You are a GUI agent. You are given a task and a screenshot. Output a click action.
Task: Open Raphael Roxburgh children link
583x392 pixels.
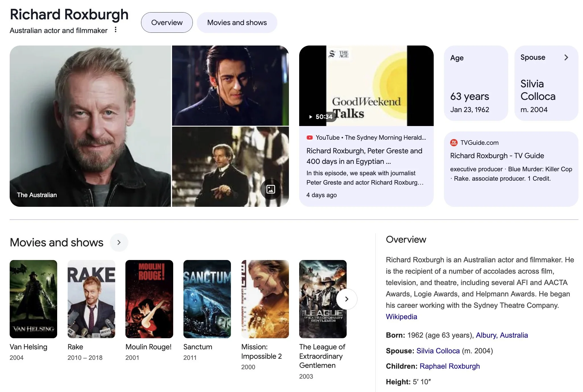[449, 366]
